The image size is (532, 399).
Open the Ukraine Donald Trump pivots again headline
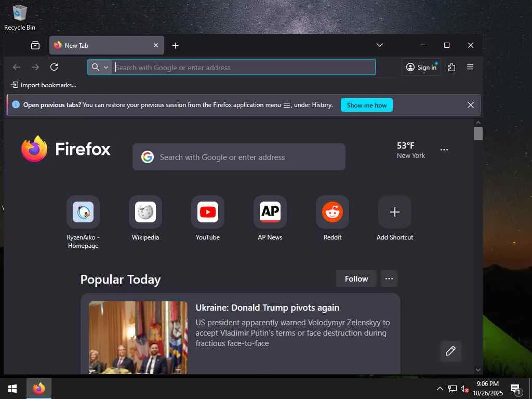pos(268,308)
